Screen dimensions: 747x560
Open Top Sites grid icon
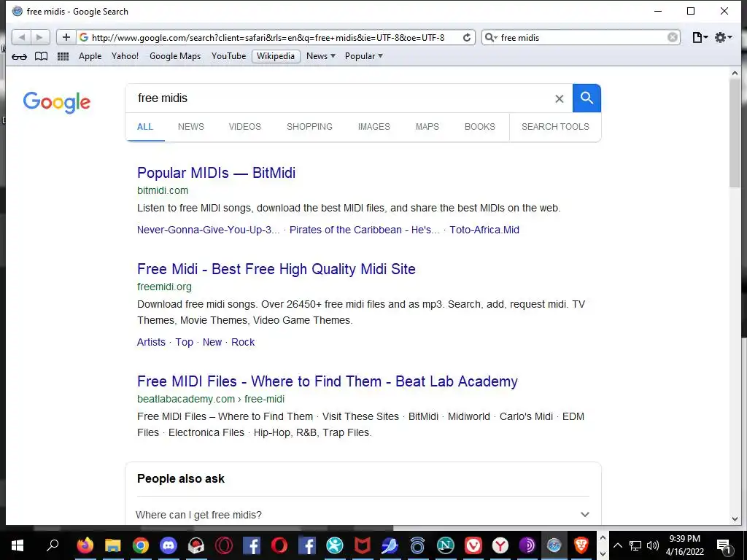point(63,56)
